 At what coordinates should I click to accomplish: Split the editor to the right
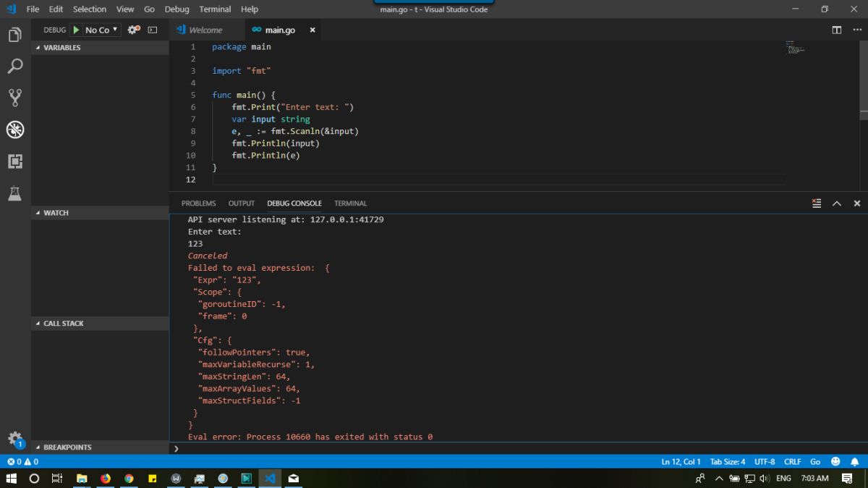pyautogui.click(x=837, y=30)
